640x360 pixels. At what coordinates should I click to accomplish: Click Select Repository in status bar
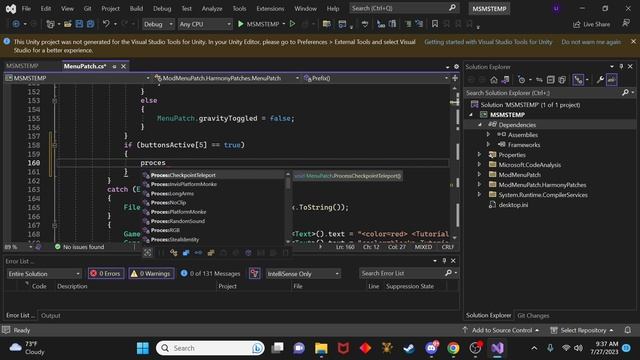coord(582,330)
